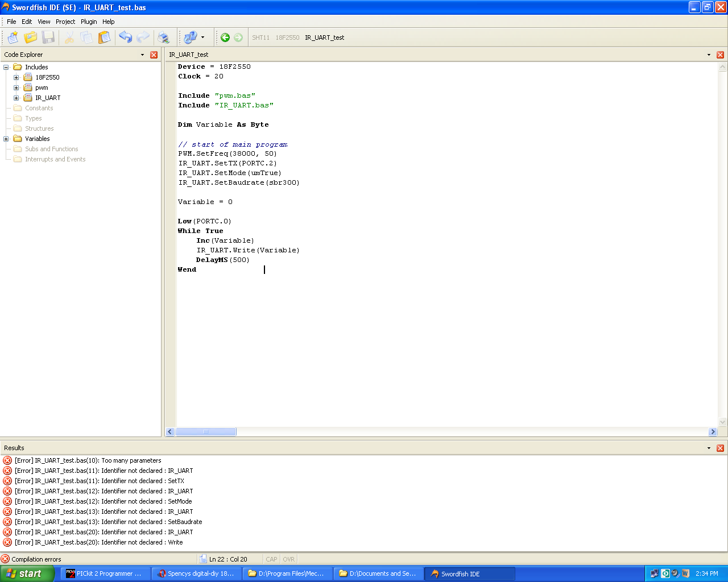Select the Constants tree item
The image size is (728, 582).
pos(39,108)
